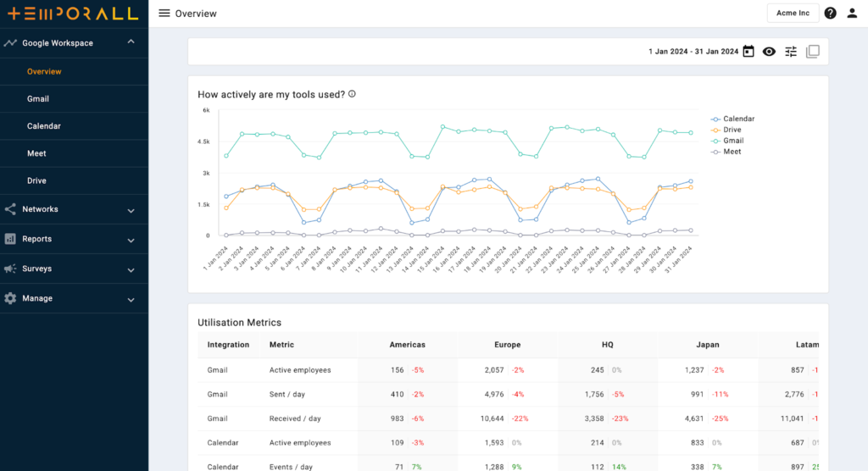The image size is (868, 471).
Task: Click Sent / day metric cell
Action: (x=287, y=395)
